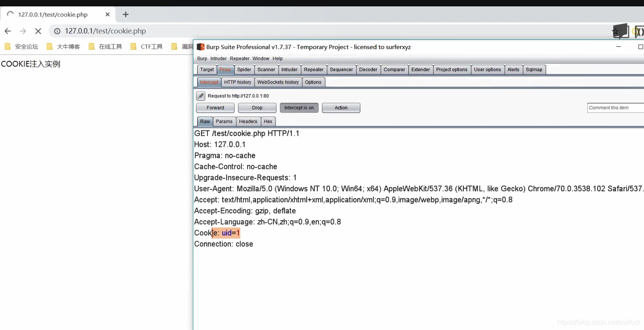The height and width of the screenshot is (330, 644).
Task: Click the Chrome forward arrow
Action: coord(23,31)
